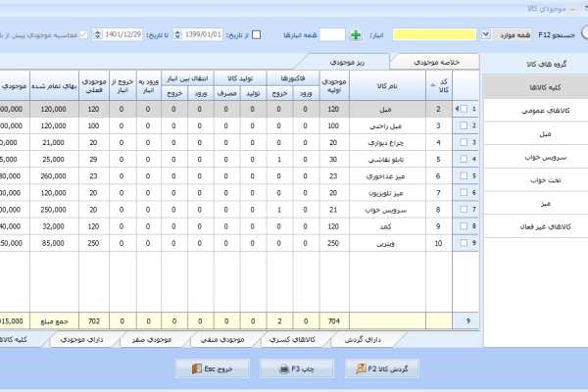Toggle محاسبه موجودی پیش از checkbox
The width and height of the screenshot is (588, 392).
83,35
